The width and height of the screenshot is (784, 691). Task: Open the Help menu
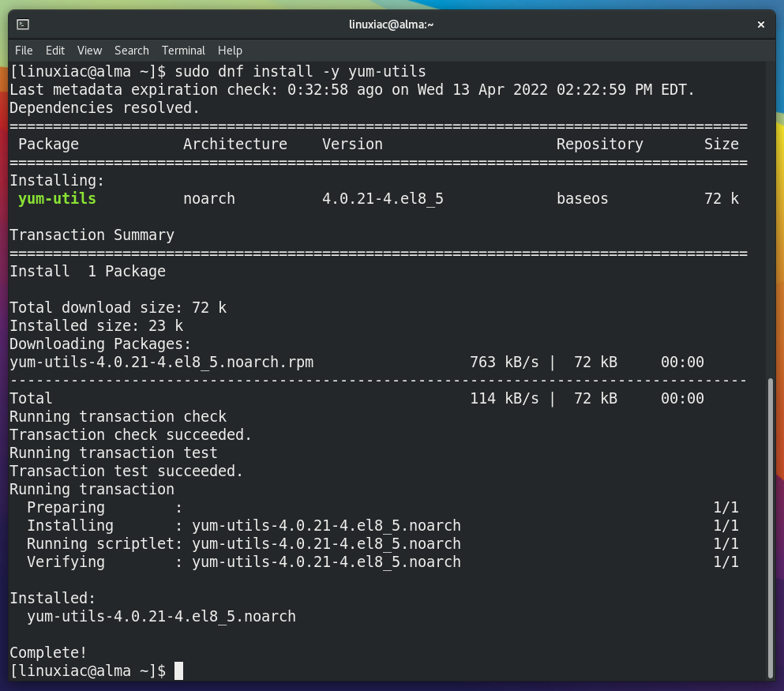tap(230, 51)
